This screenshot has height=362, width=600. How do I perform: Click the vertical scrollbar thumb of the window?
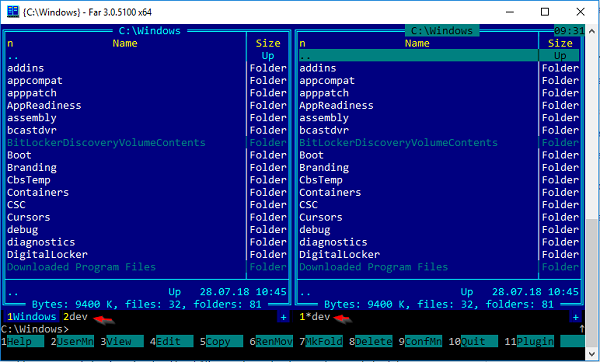pyautogui.click(x=592, y=283)
